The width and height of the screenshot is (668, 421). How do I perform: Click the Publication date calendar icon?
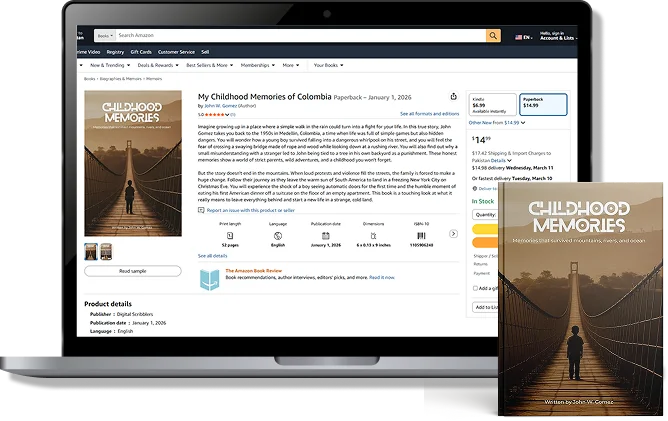pos(325,236)
